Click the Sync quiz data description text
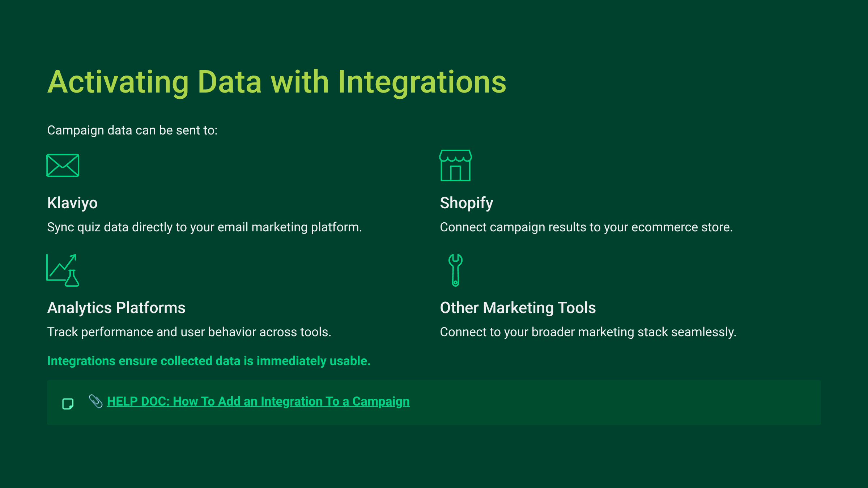This screenshot has height=488, width=868. tap(204, 227)
